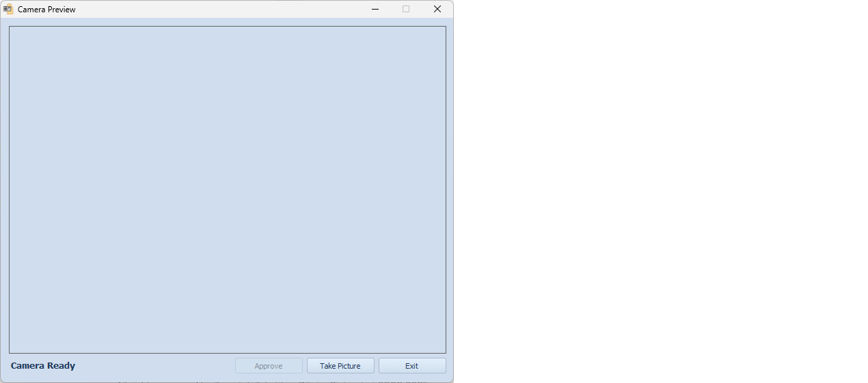Viewport: 868px width, 383px height.
Task: Click the Camera Ready status label
Action: pos(43,366)
